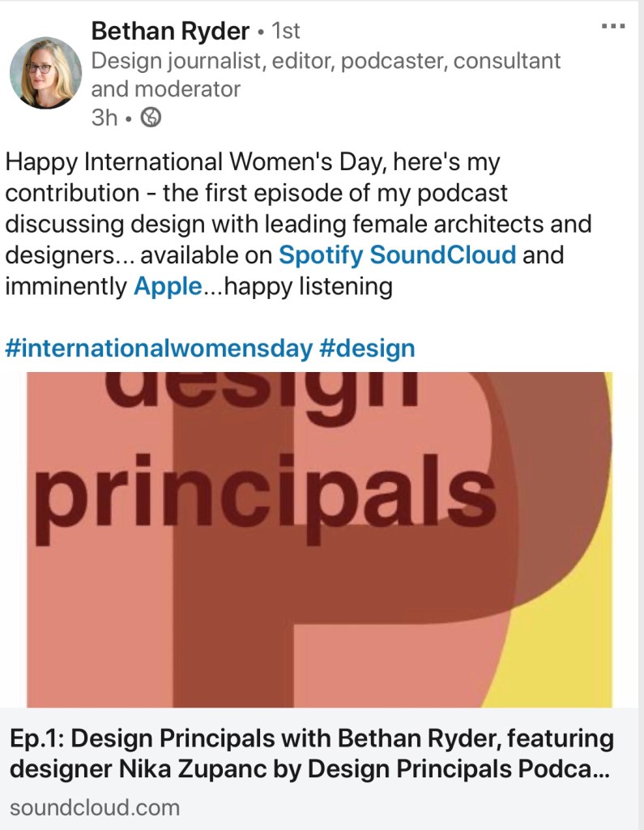
Task: Follow the SoundCloud link in post text
Action: pyautogui.click(x=443, y=255)
